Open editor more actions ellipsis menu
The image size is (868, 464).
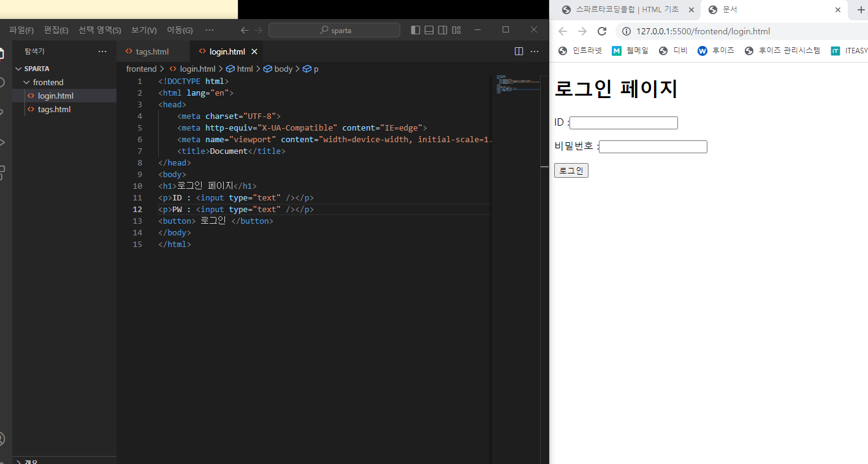pyautogui.click(x=535, y=51)
